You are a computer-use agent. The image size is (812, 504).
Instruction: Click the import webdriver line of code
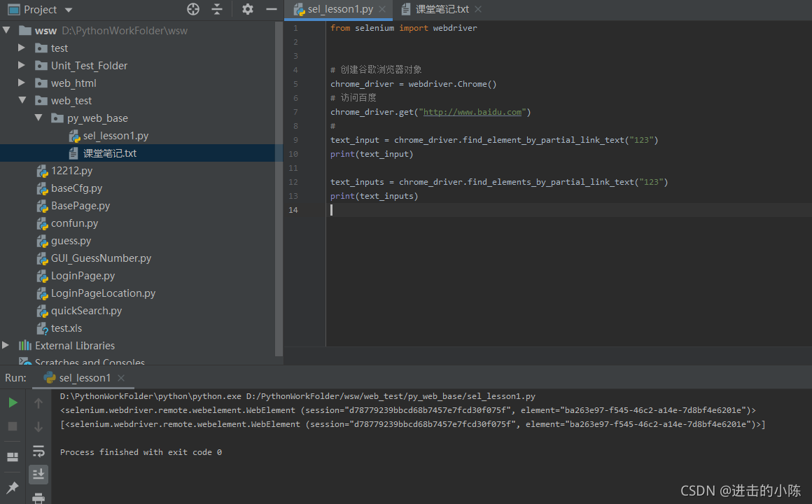coord(403,28)
